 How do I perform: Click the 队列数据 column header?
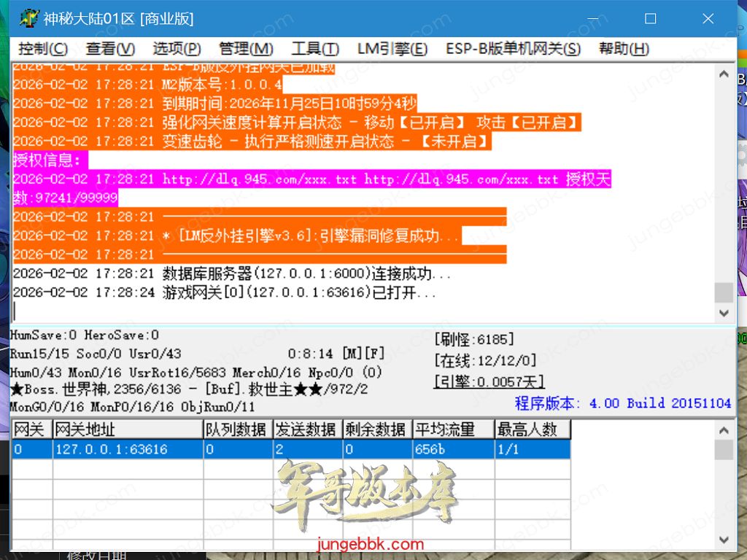pos(236,429)
